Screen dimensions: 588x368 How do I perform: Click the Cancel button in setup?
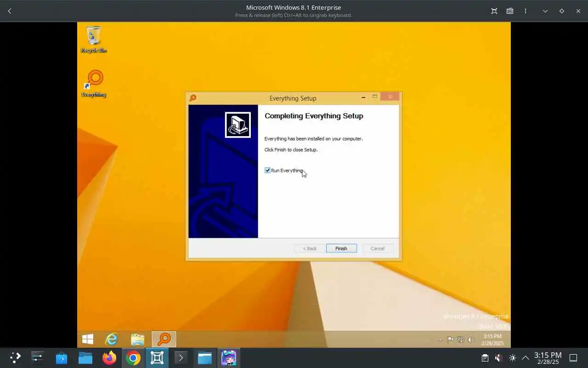pos(378,248)
